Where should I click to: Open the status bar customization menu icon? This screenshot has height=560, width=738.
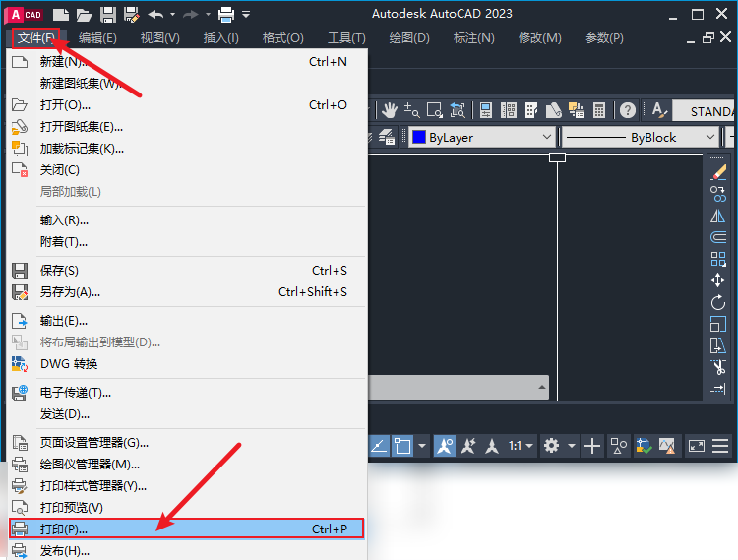[720, 445]
